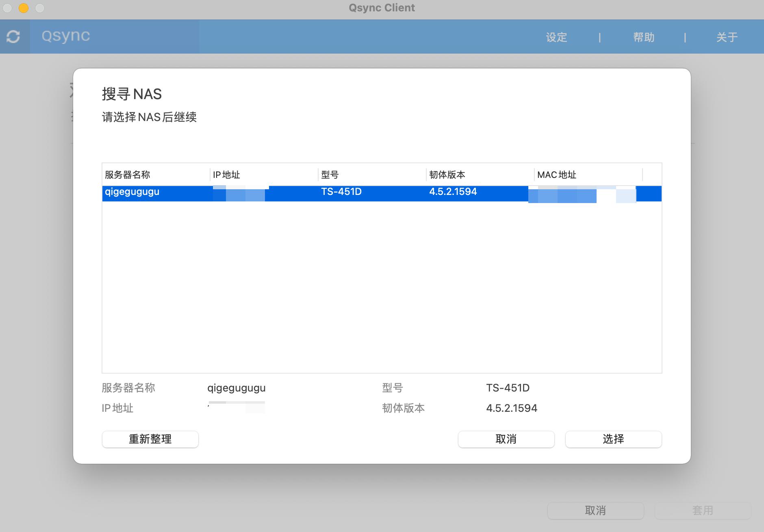764x532 pixels.
Task: Click 取消 in the main Qsync window
Action: point(595,510)
